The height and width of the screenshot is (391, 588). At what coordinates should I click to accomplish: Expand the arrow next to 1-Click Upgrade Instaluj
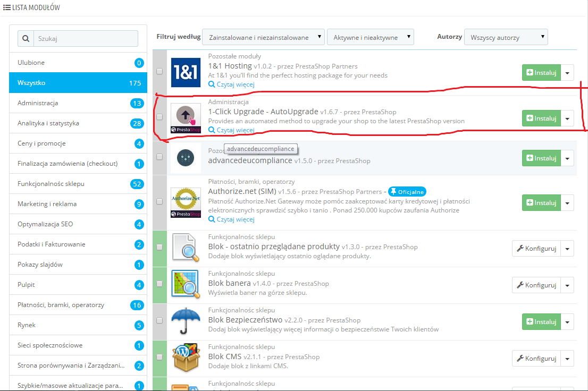tap(567, 118)
